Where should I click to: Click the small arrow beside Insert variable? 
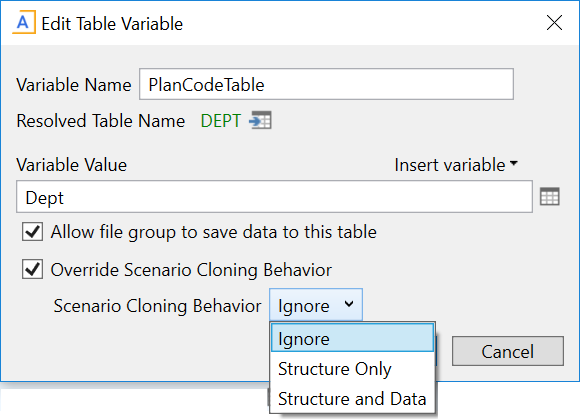coord(513,163)
